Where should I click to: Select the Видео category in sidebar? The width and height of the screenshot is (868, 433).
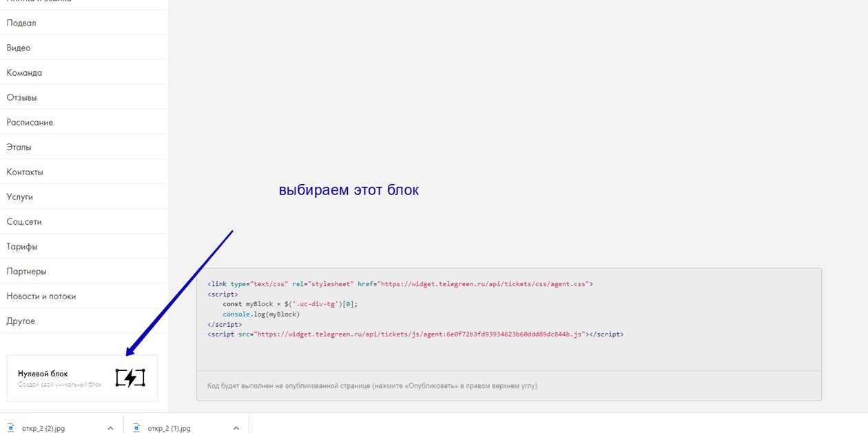[19, 48]
